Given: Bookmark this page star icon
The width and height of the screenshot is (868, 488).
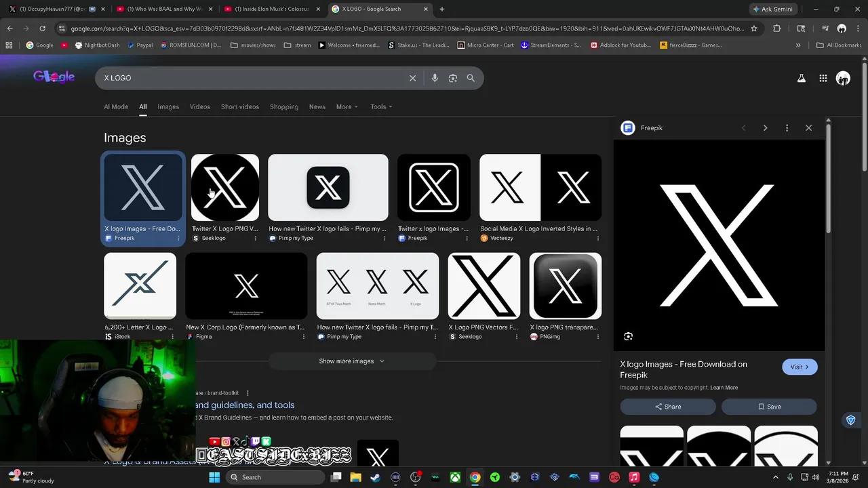Looking at the screenshot, I should 754,28.
